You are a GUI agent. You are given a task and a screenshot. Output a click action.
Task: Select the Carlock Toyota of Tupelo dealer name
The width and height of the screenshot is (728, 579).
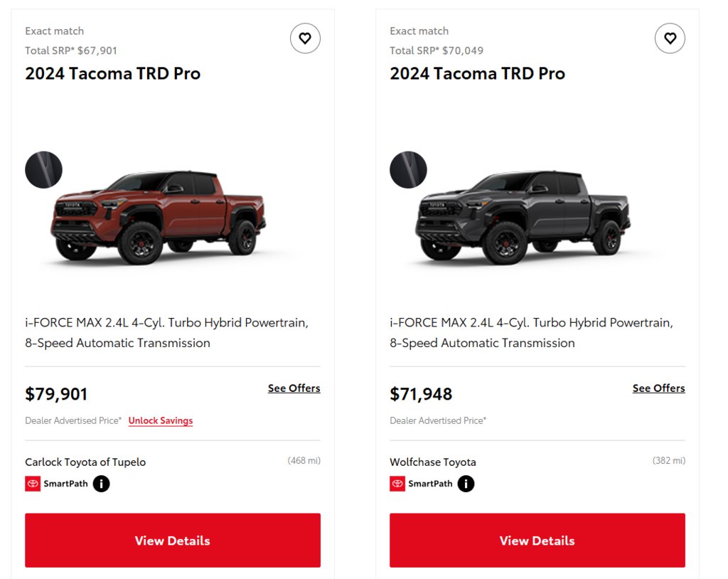85,462
